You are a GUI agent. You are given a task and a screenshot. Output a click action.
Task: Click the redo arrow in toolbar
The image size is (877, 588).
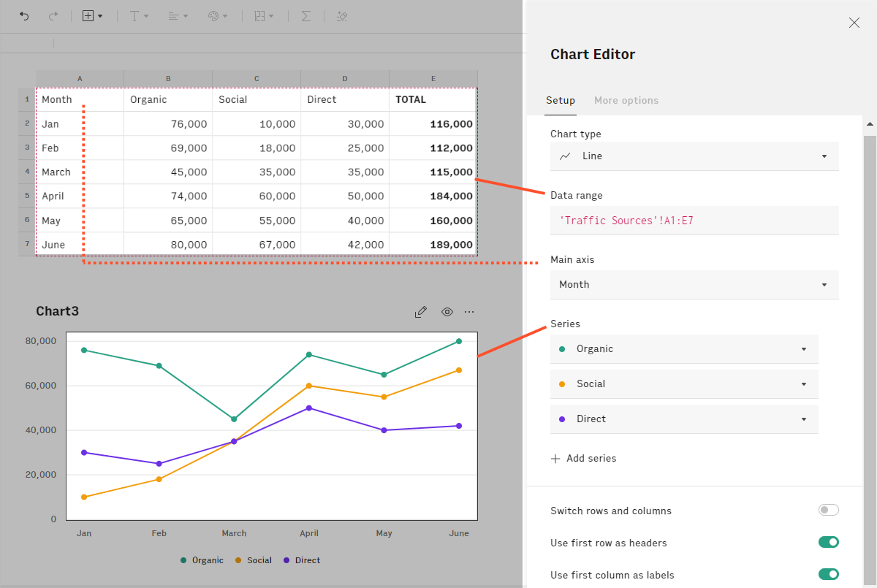tap(53, 16)
